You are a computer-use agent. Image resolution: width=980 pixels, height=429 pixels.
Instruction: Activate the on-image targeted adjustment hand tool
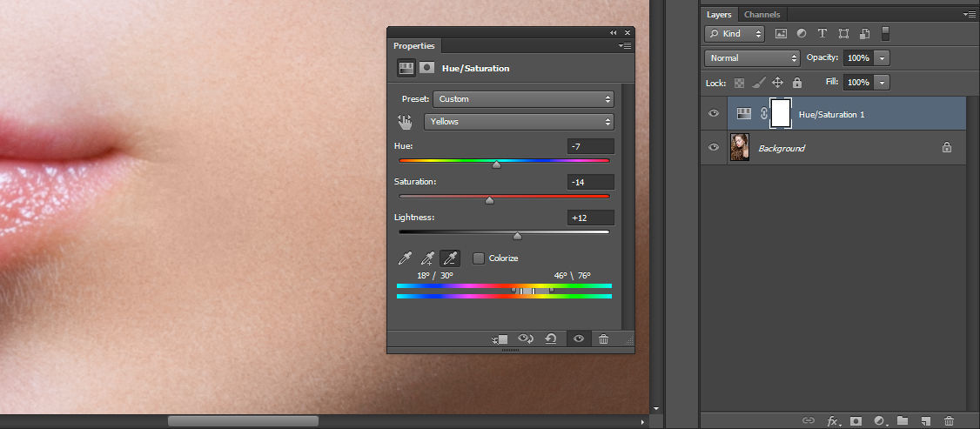(405, 122)
